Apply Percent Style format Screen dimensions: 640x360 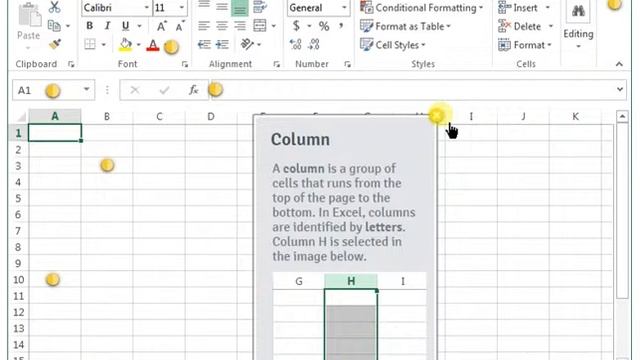324,26
